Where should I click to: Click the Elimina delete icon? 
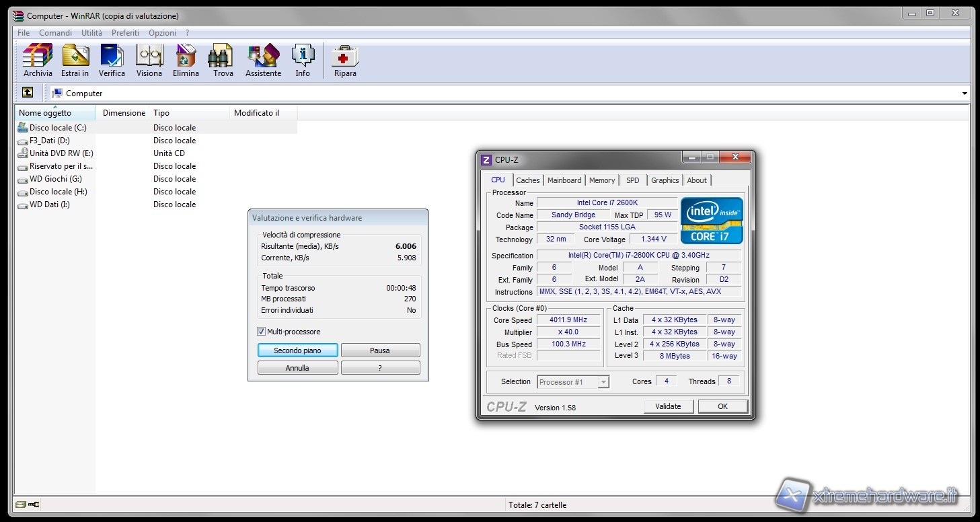coord(186,61)
